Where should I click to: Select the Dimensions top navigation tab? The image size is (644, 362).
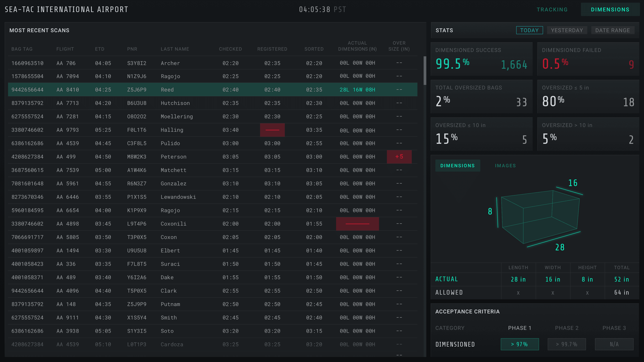pyautogui.click(x=610, y=10)
